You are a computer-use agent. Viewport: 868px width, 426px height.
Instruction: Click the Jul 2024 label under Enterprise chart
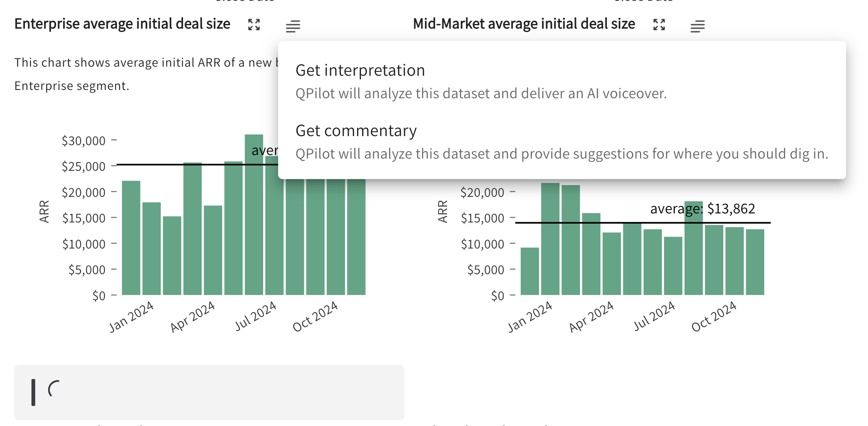(x=256, y=317)
